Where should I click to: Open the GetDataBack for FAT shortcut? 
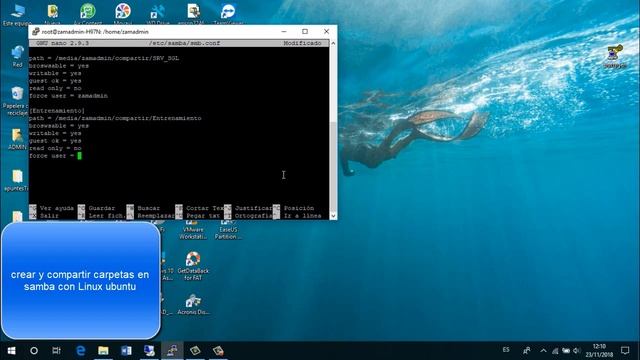193,266
